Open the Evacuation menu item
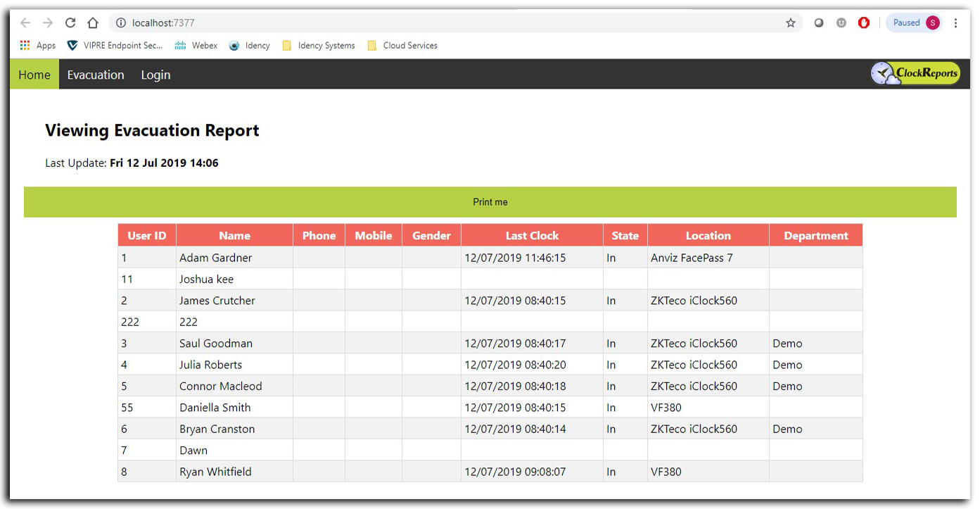This screenshot has height=509, width=980. pos(96,75)
